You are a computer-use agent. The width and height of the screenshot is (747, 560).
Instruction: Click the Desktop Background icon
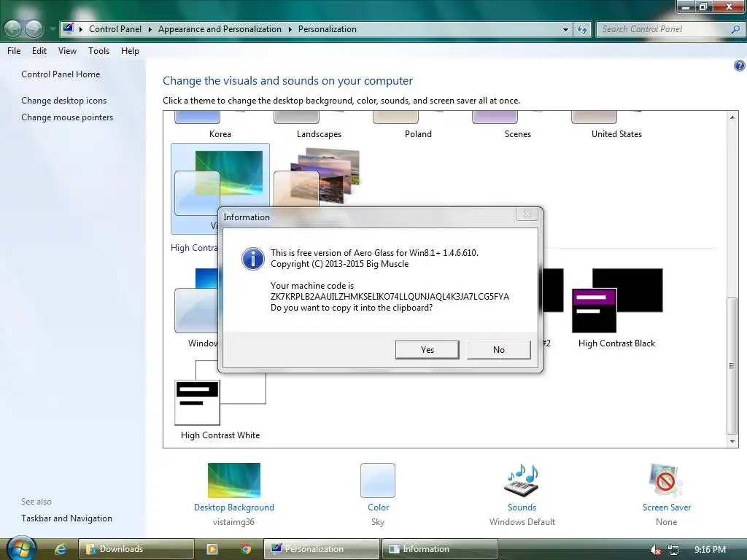(x=234, y=481)
